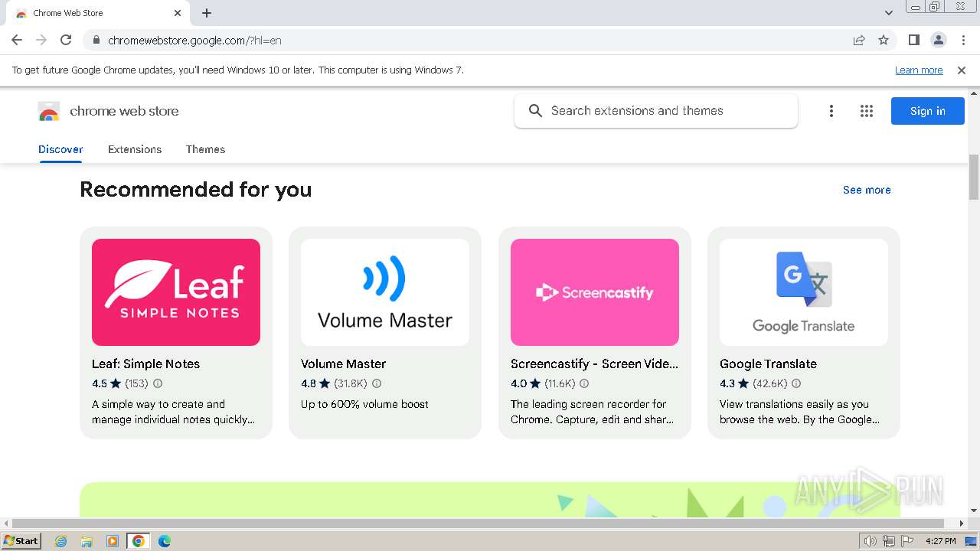Show rating info for Leaf: Simple Notes

pos(158,383)
